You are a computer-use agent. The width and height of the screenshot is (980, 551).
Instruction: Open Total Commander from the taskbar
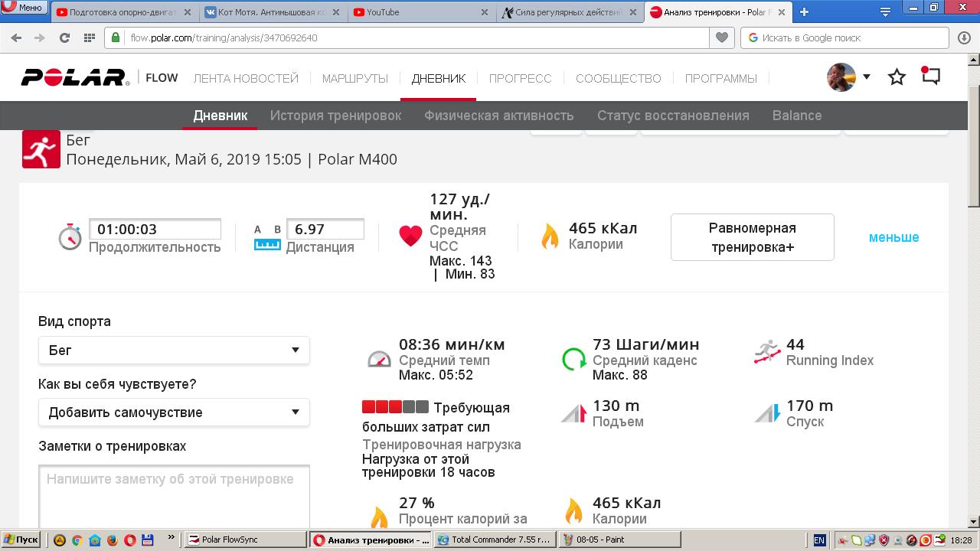[x=495, y=540]
